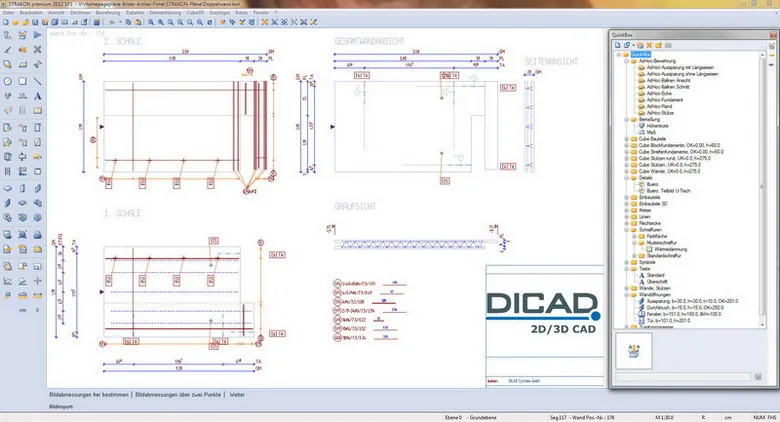
Task: Select AdHoc-Fundament in QuickBox tree
Action: pos(665,100)
